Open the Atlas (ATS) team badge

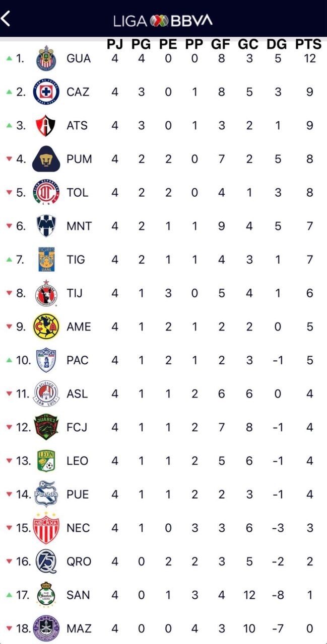pyautogui.click(x=45, y=125)
